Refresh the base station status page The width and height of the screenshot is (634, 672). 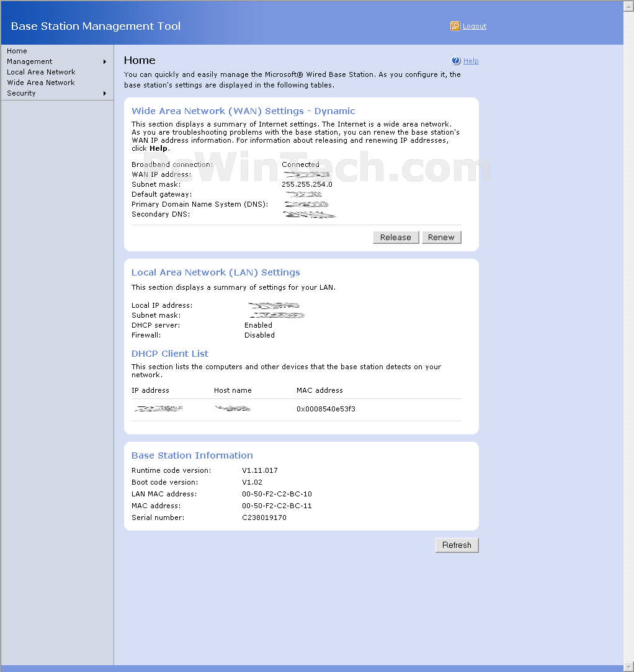tap(457, 545)
